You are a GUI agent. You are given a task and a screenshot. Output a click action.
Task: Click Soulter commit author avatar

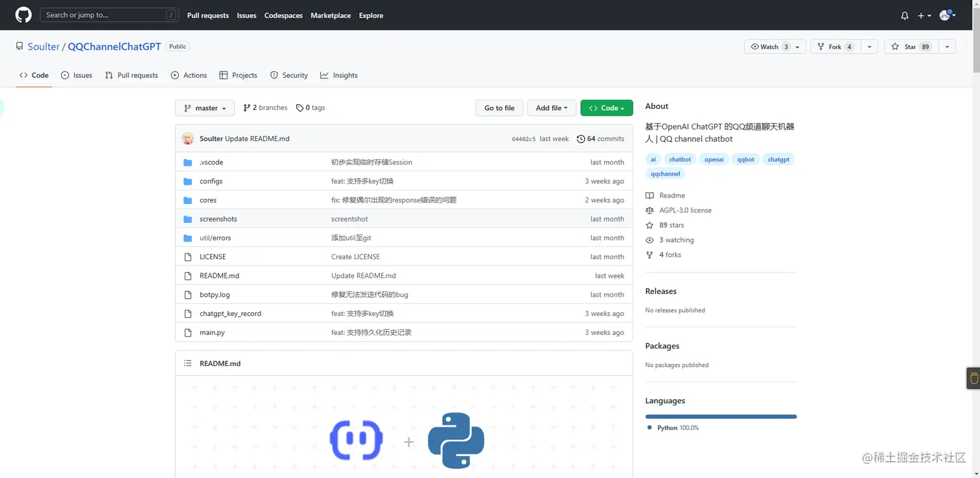(x=188, y=139)
